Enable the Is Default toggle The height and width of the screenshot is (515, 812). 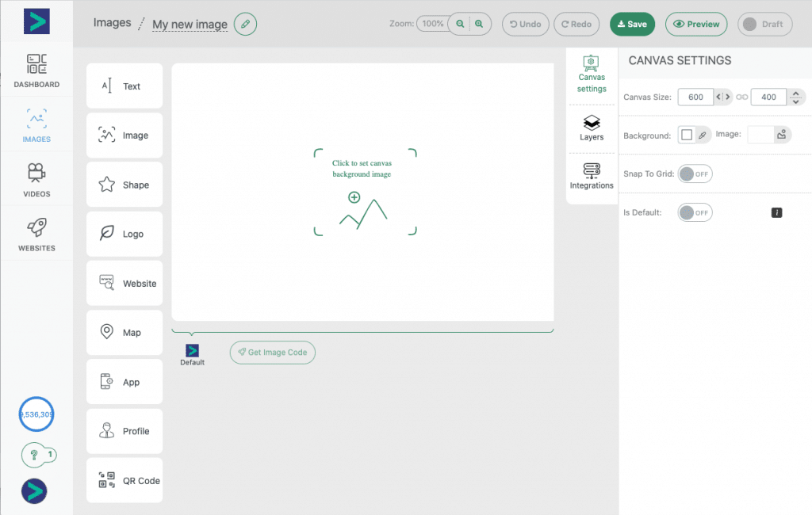pos(695,212)
